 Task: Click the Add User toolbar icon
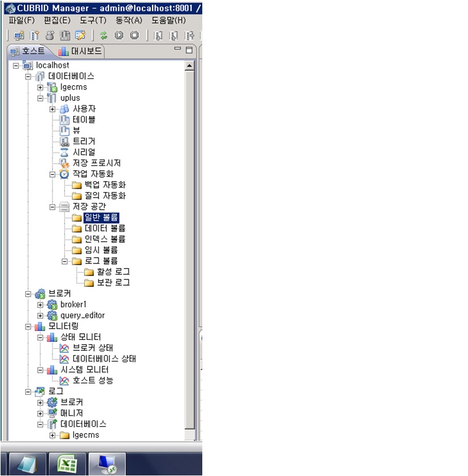tap(50, 35)
